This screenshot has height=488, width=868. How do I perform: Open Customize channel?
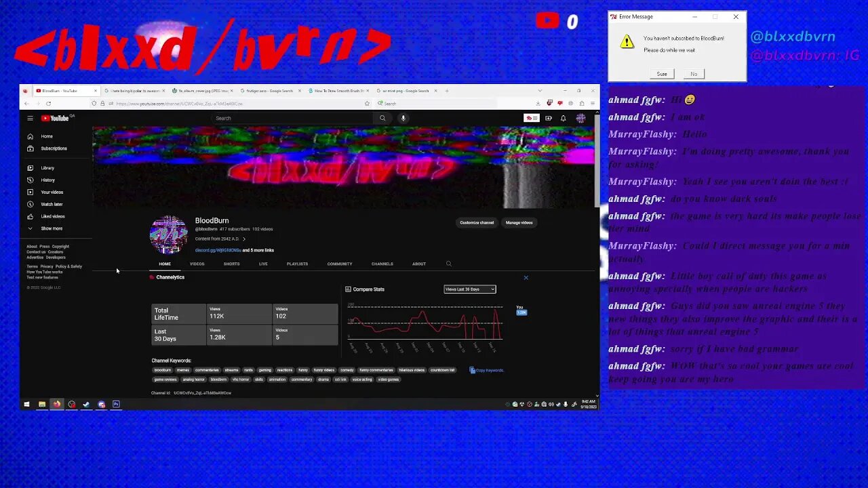click(x=477, y=222)
